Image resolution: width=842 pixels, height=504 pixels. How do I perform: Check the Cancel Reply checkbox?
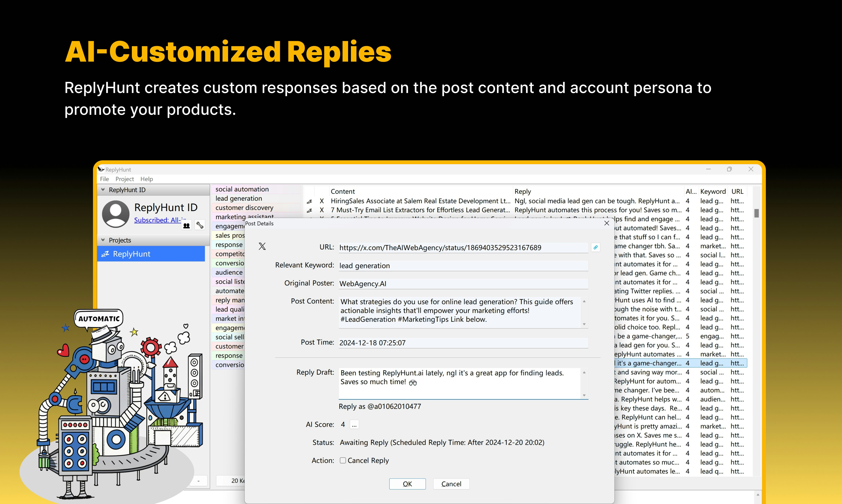point(343,461)
